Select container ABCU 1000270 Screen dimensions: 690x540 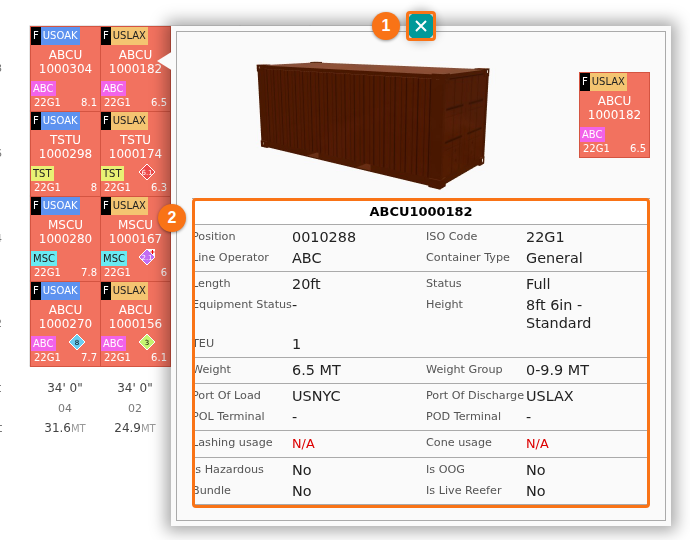click(65, 323)
